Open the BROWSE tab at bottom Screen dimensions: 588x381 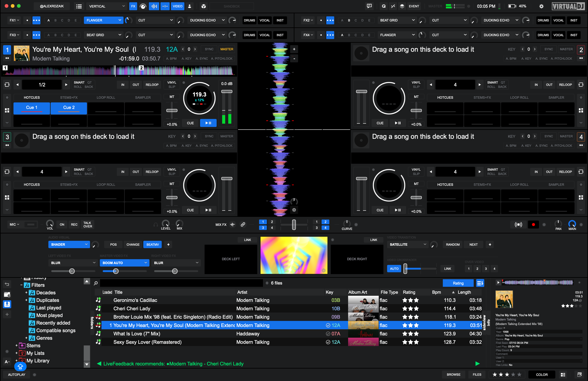[454, 375]
